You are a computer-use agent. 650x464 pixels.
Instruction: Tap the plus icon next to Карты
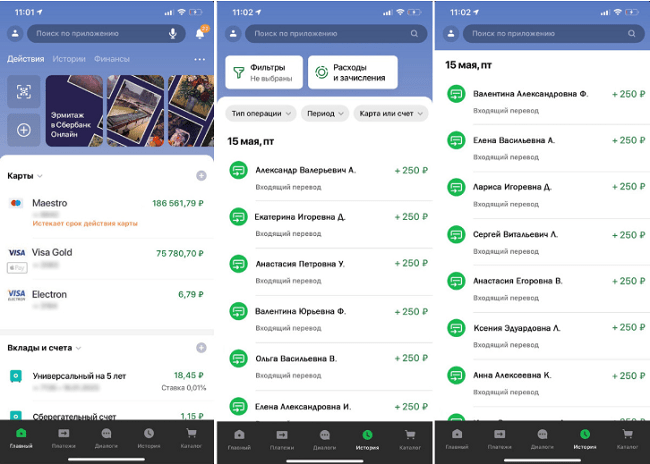tap(201, 176)
